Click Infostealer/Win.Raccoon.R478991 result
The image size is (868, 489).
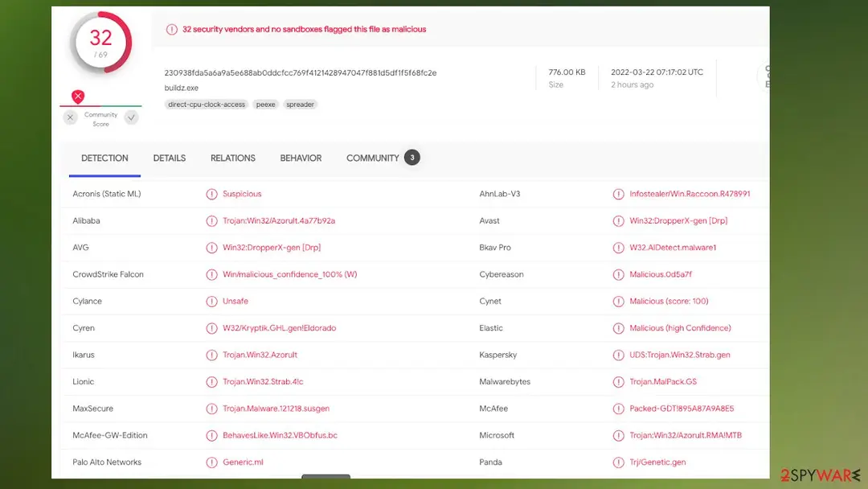pyautogui.click(x=690, y=194)
